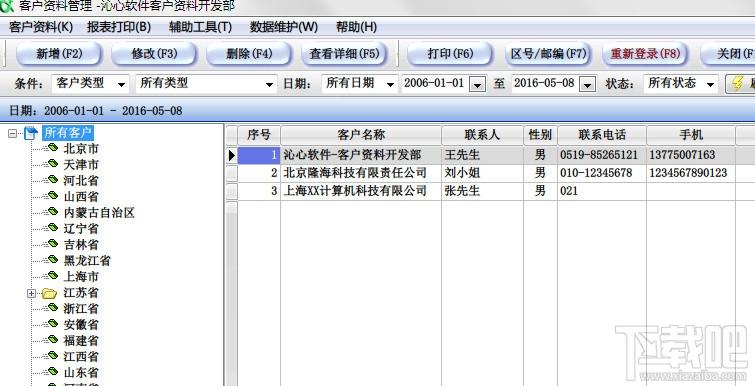Expand the 江苏省 tree node
The width and height of the screenshot is (755, 386).
click(31, 293)
